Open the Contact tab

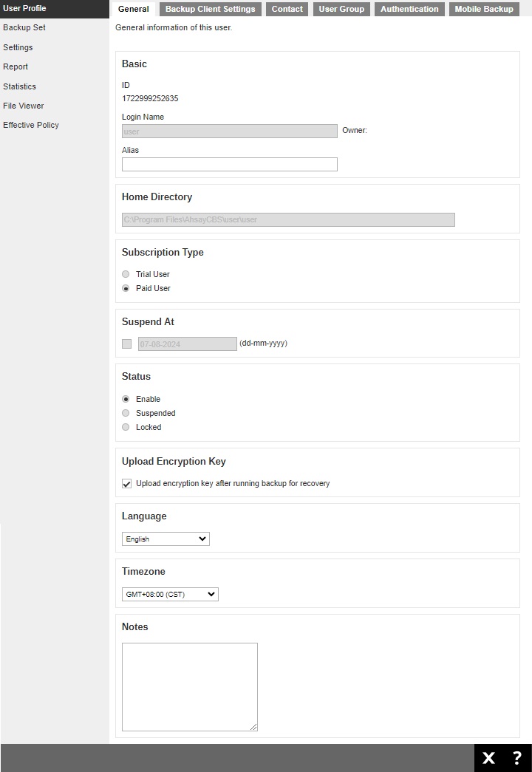[x=287, y=9]
